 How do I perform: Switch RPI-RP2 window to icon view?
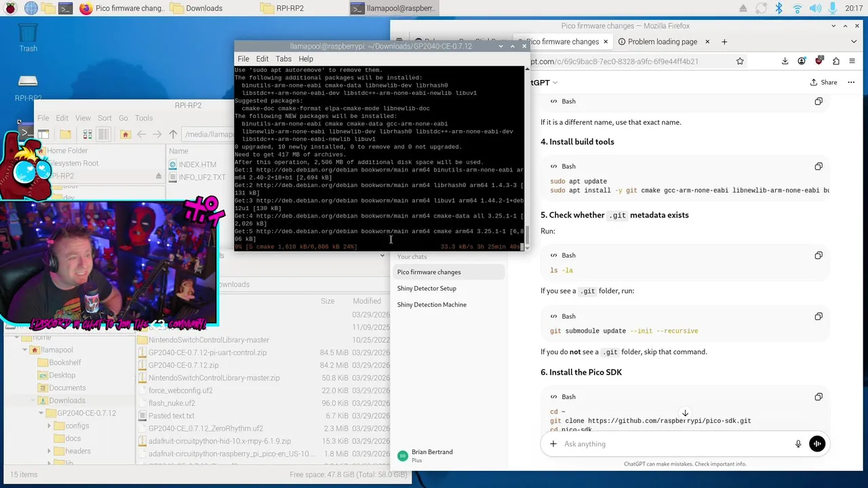[88, 134]
